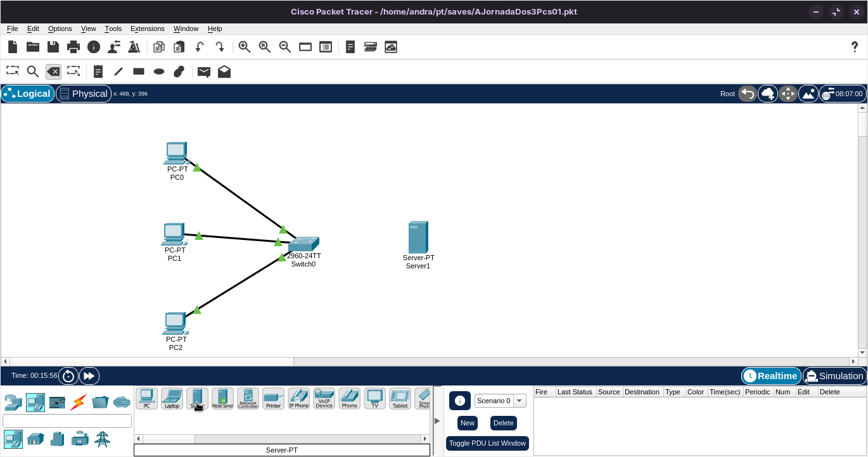Pick the Printer device
Screen dimensions: 868x457
[x=273, y=399]
